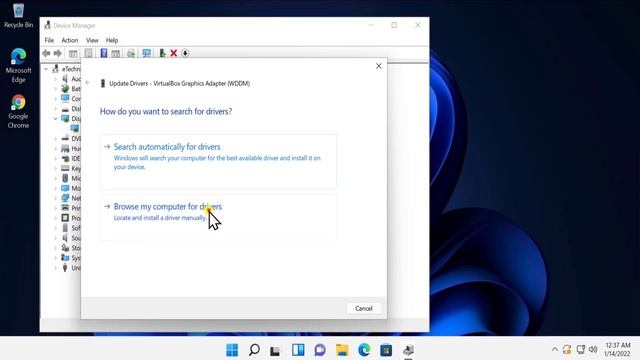
Task: Select the 'Sys' system devices category icon
Action: point(65,258)
